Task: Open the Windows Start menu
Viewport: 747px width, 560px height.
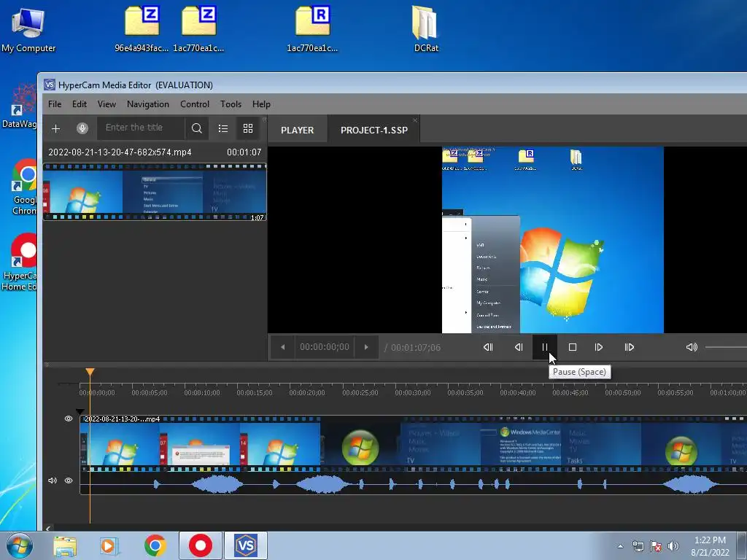Action: pyautogui.click(x=20, y=545)
